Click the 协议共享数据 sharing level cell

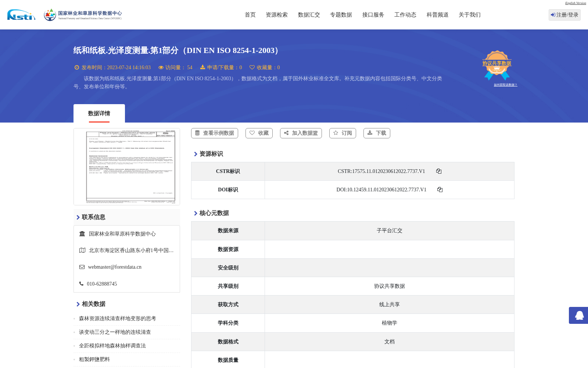coord(390,286)
